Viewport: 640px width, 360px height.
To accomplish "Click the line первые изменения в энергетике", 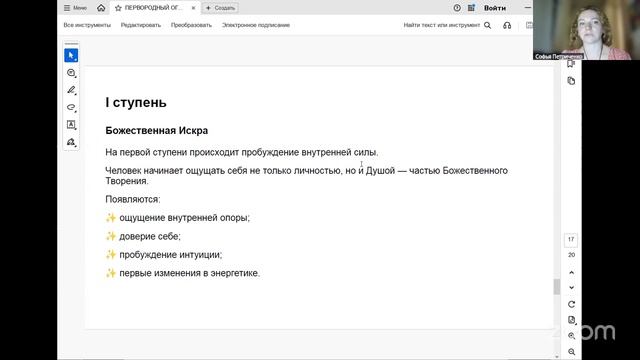I will pyautogui.click(x=189, y=273).
